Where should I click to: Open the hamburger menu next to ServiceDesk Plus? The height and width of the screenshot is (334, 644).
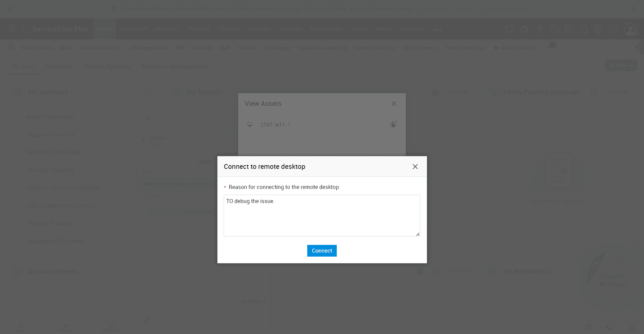pos(12,29)
